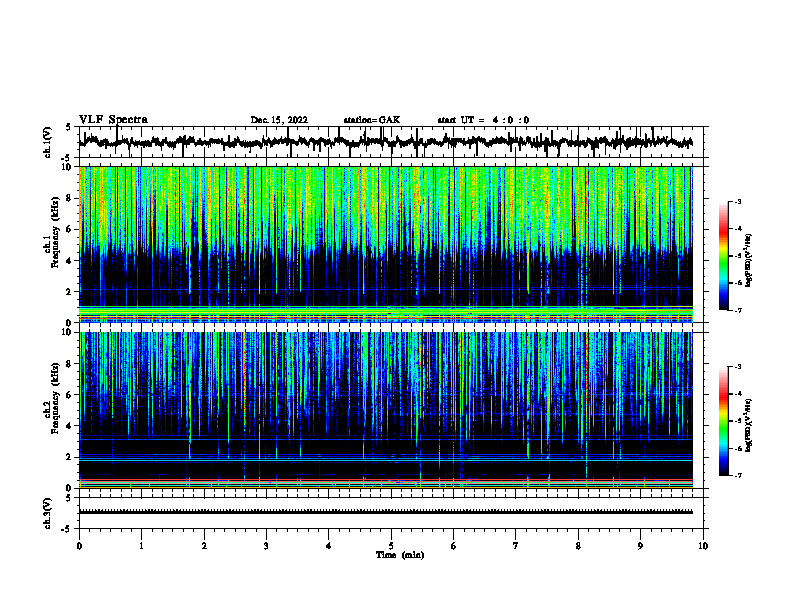Click the 9 minute tick on time axis

point(640,546)
